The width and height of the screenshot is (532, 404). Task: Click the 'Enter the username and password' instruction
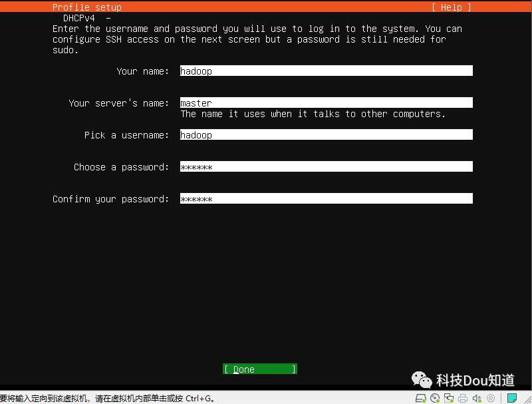click(x=257, y=39)
